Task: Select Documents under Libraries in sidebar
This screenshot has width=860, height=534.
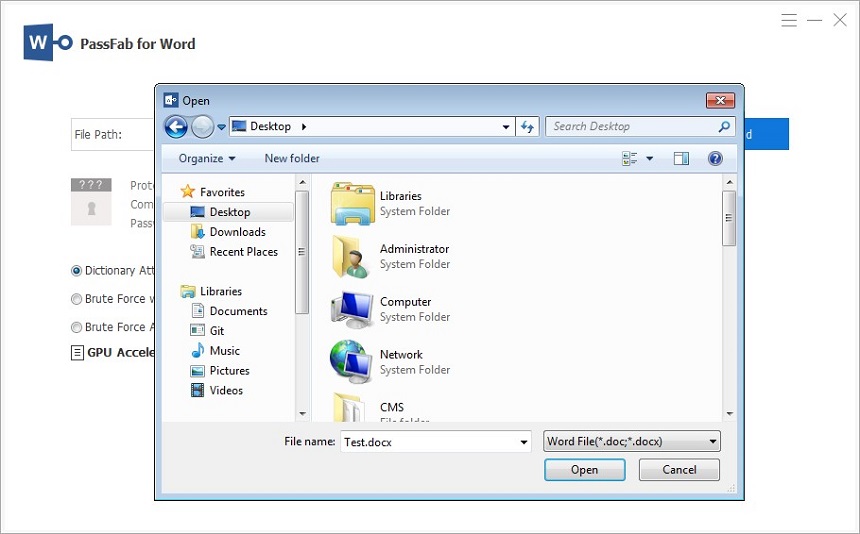Action: point(238,311)
